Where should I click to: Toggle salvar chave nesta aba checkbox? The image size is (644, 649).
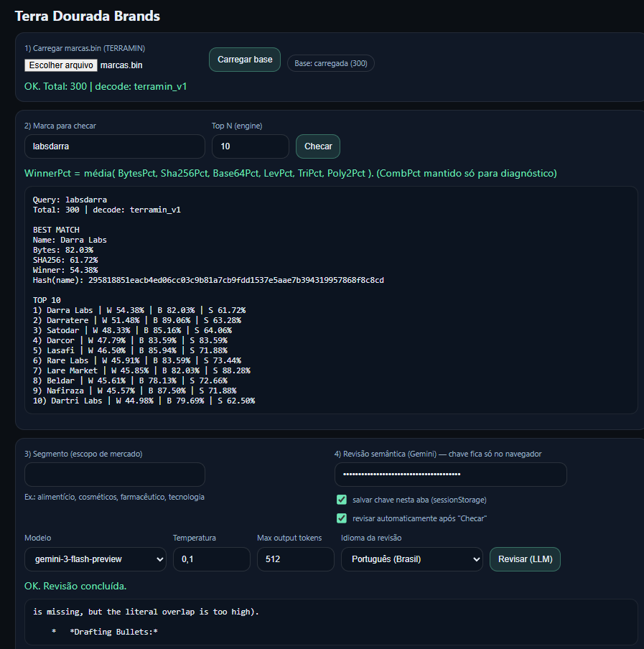tap(342, 500)
